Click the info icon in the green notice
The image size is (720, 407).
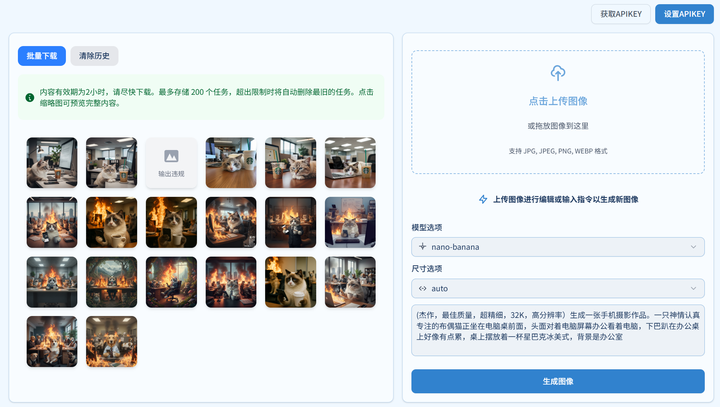[x=30, y=97]
